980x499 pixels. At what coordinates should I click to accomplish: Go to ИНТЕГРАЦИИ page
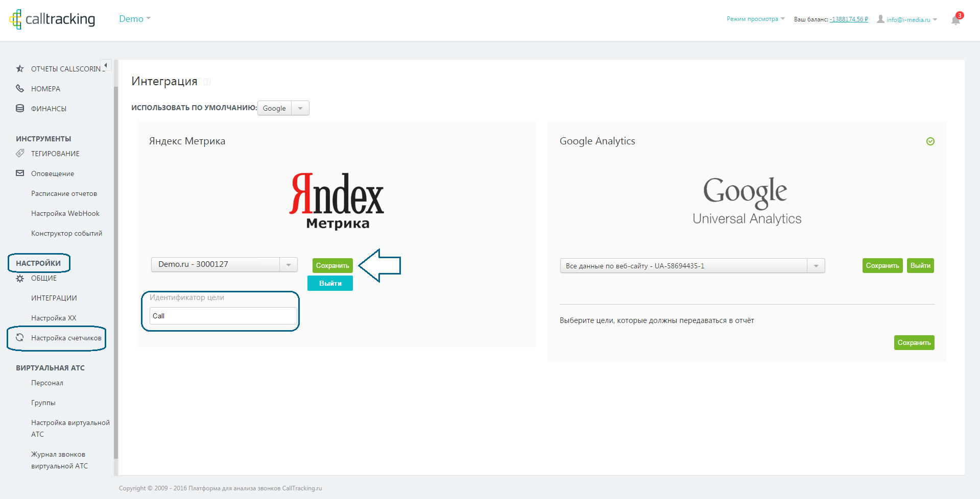coord(54,298)
